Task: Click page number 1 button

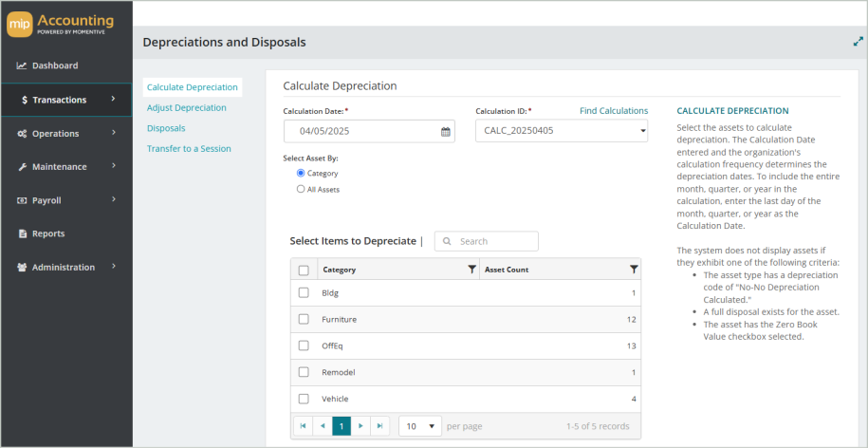Action: (342, 426)
